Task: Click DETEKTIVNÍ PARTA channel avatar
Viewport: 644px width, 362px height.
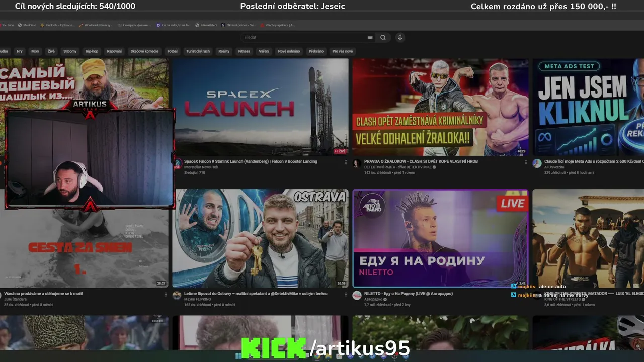Action: tap(357, 163)
